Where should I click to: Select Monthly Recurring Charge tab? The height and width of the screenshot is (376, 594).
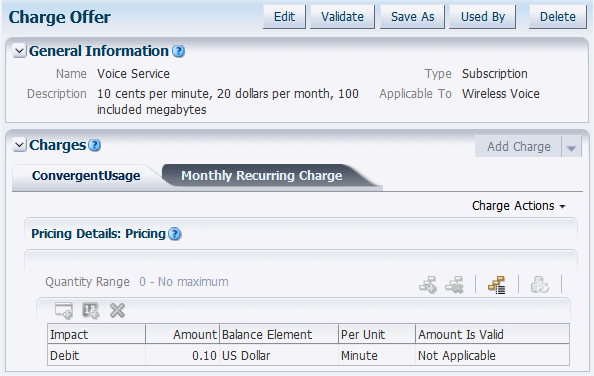point(261,176)
